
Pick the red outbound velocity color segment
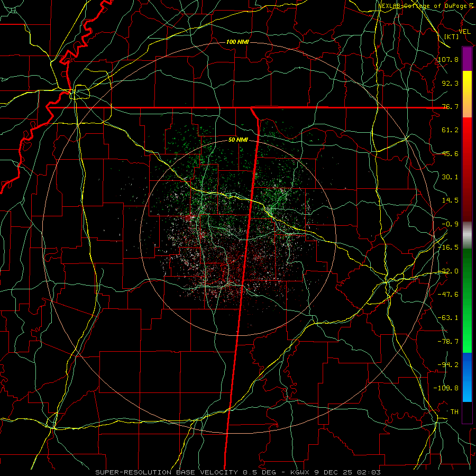(x=467, y=169)
